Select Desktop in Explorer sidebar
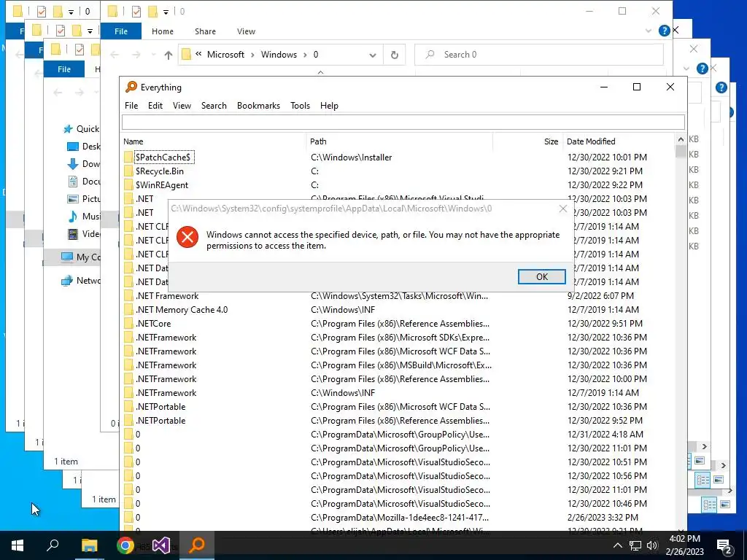This screenshot has width=747, height=560. 84,147
